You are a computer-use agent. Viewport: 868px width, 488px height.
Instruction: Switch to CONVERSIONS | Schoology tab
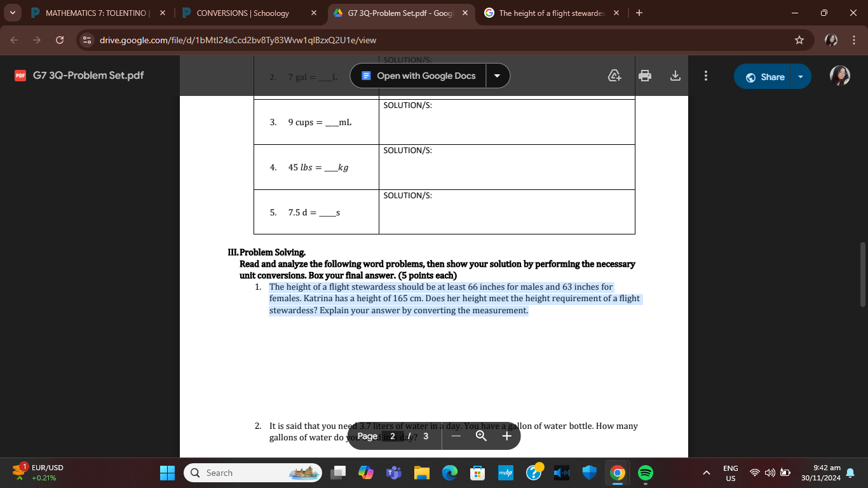[x=242, y=13]
